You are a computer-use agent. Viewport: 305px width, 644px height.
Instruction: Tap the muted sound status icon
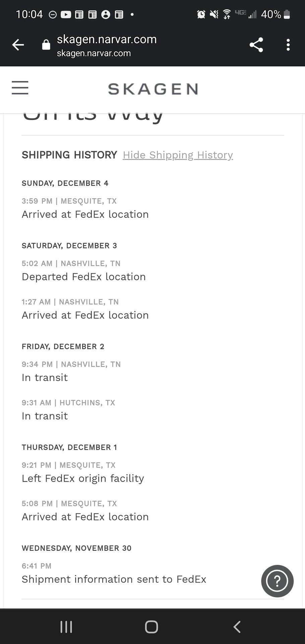(214, 14)
